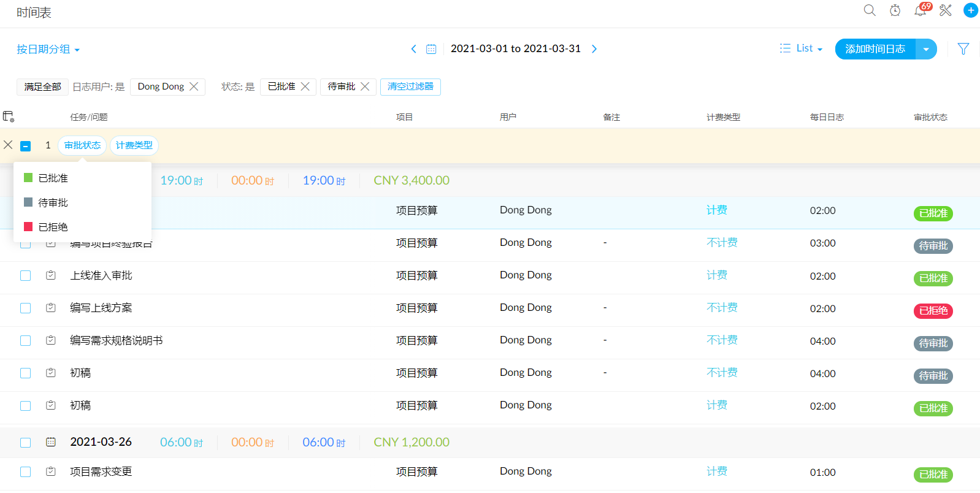Screen dimensions: 980x493
Task: Choose 已批准 from the status menu
Action: 53,178
